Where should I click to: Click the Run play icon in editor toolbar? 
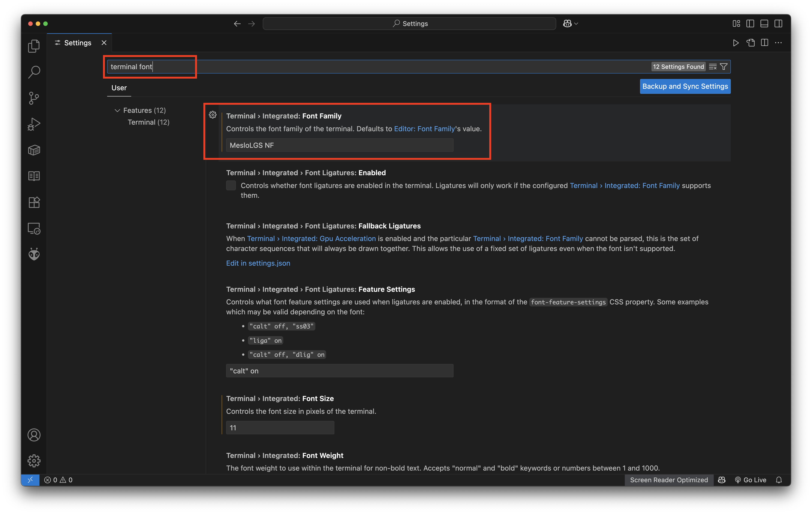coord(736,43)
